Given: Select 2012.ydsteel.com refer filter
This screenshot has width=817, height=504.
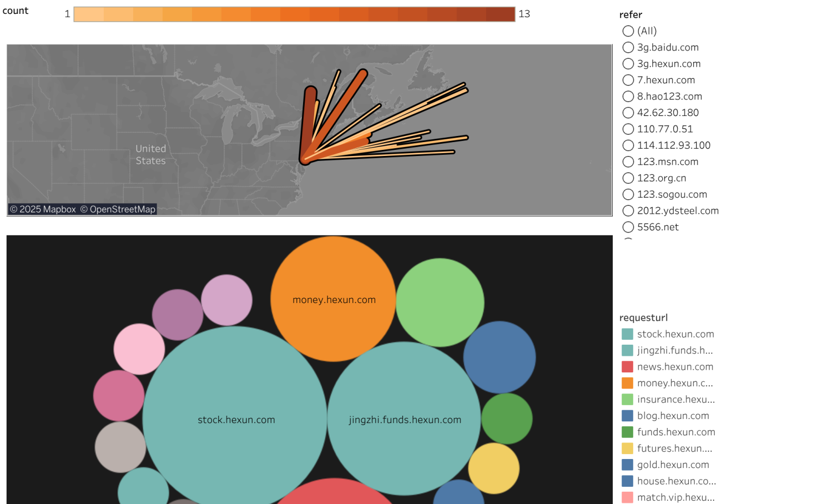Looking at the screenshot, I should [x=628, y=211].
